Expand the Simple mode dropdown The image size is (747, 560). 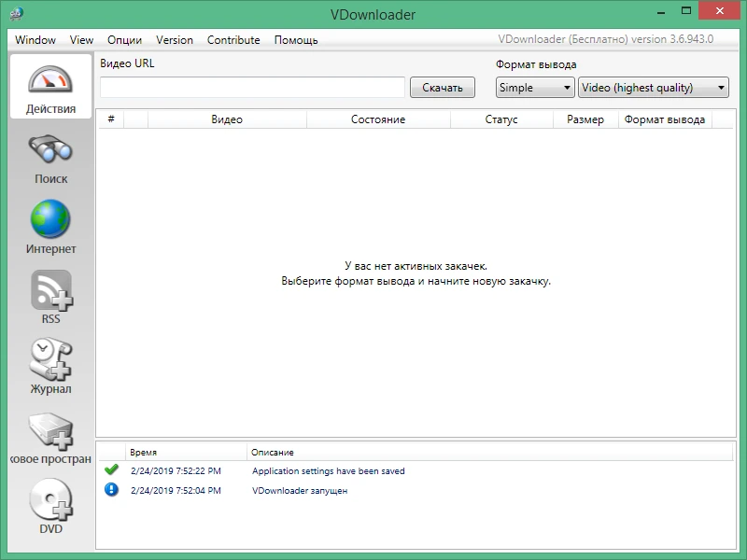tap(535, 88)
